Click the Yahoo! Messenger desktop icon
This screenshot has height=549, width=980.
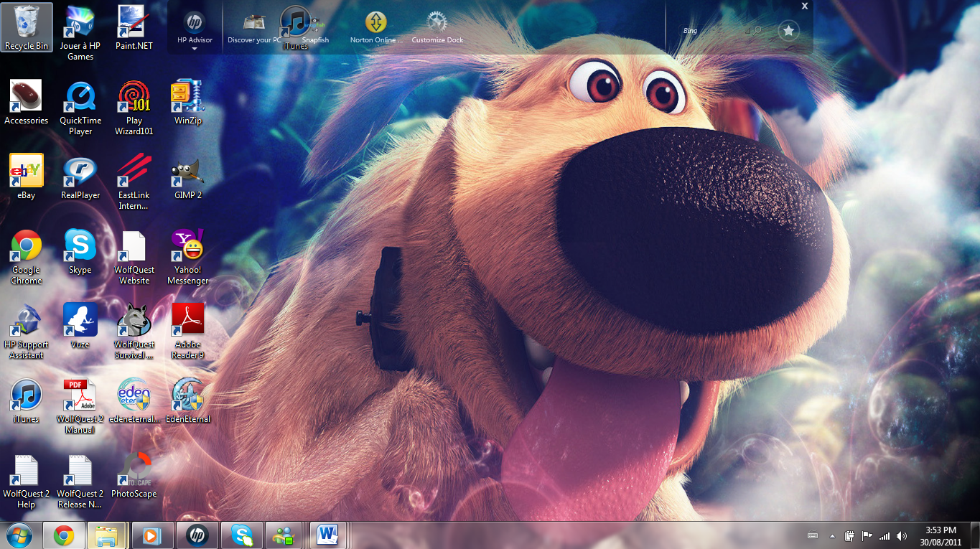pos(187,249)
